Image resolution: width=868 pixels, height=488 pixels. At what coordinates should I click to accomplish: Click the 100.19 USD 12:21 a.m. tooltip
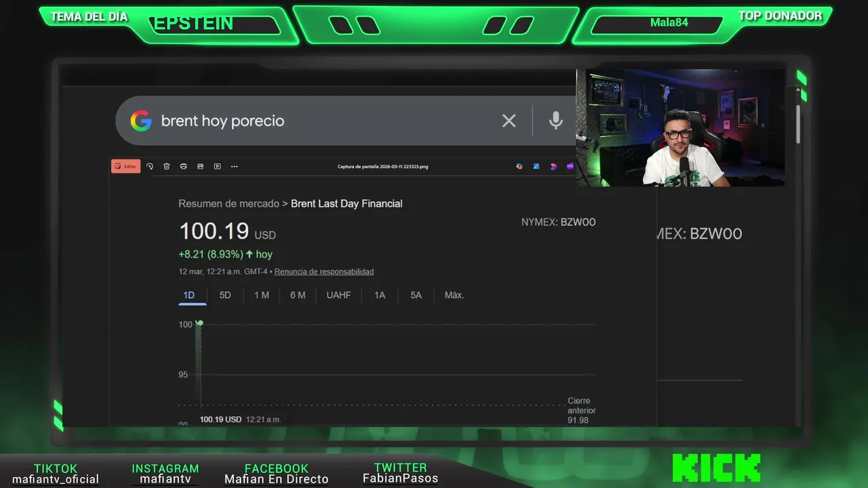240,420
